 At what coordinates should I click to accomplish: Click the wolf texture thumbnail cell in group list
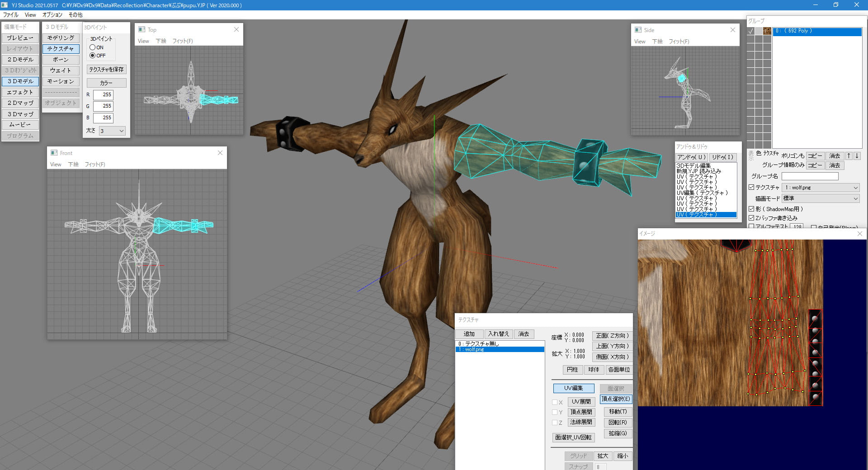point(767,31)
